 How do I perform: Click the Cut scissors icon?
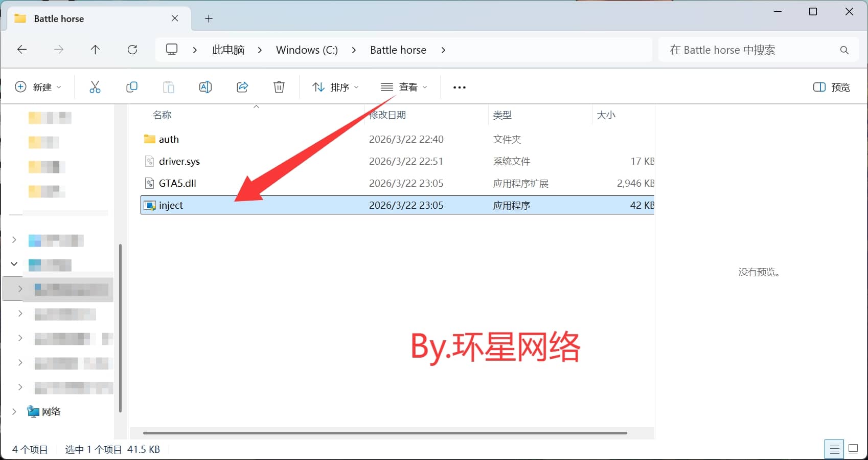coord(95,87)
